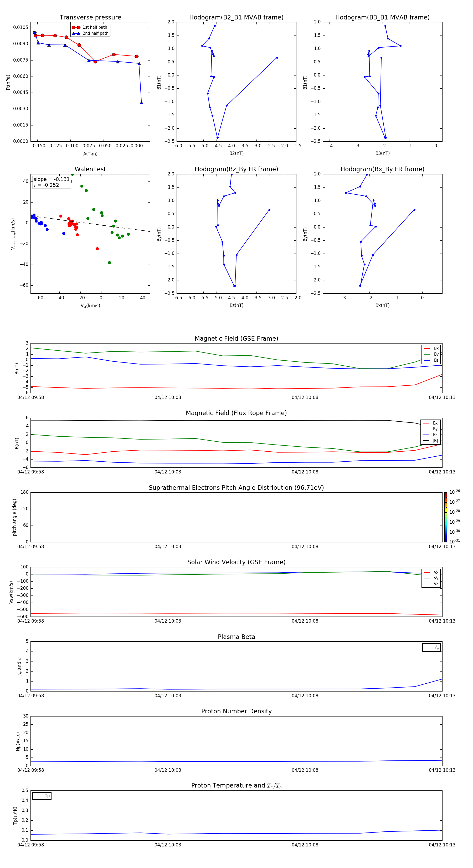Click 'Suprathermal Electrons Pitch Angle Distribution' title

pyautogui.click(x=236, y=488)
